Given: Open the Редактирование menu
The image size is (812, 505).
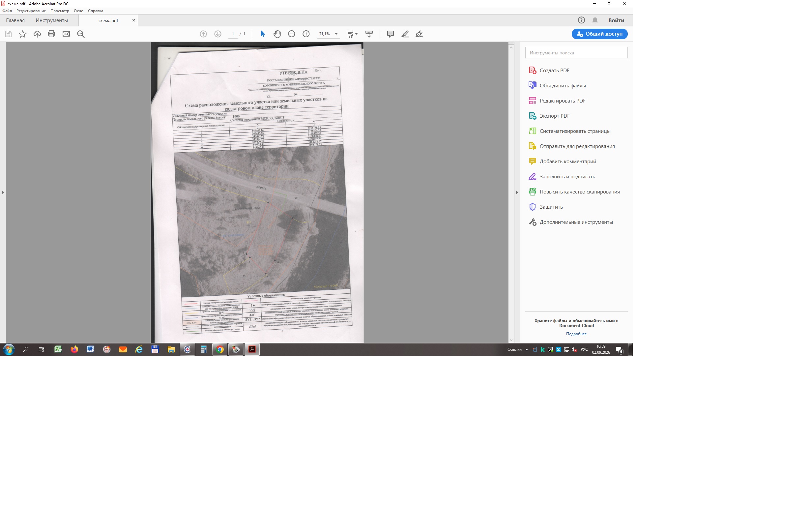Looking at the screenshot, I should click(31, 11).
